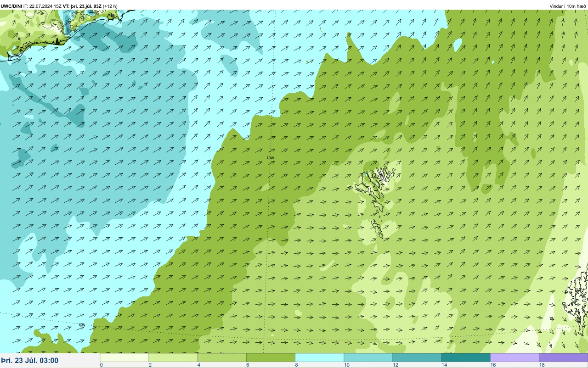
Task: Click the '(+12 h)' forecast offset text
Action: click(110, 6)
